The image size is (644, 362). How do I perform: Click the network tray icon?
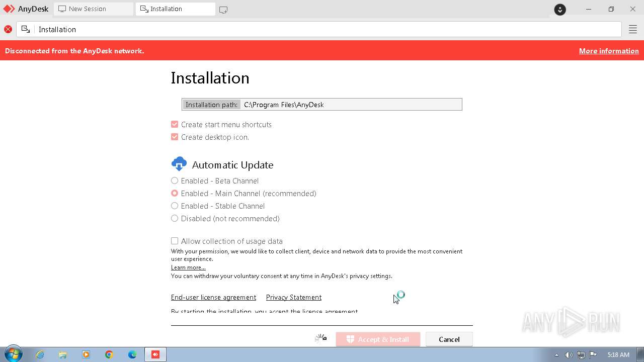coord(581,355)
